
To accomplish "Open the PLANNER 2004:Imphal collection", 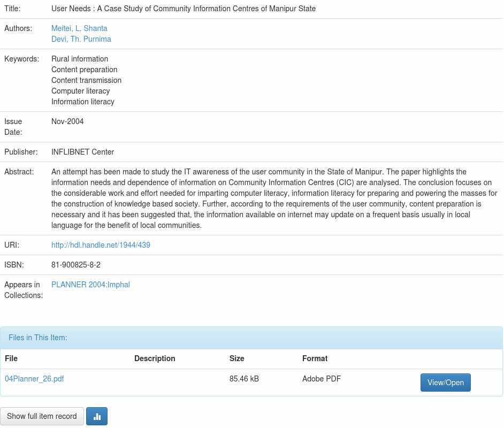I will [x=90, y=285].
